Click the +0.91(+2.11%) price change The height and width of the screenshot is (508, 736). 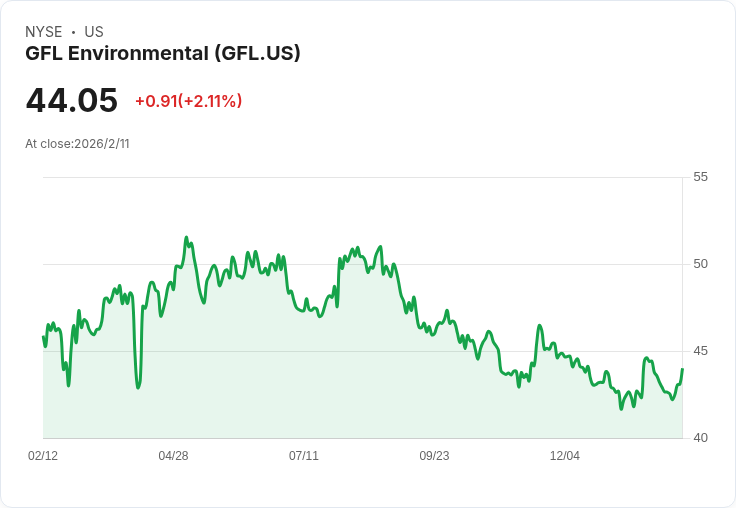coord(189,101)
